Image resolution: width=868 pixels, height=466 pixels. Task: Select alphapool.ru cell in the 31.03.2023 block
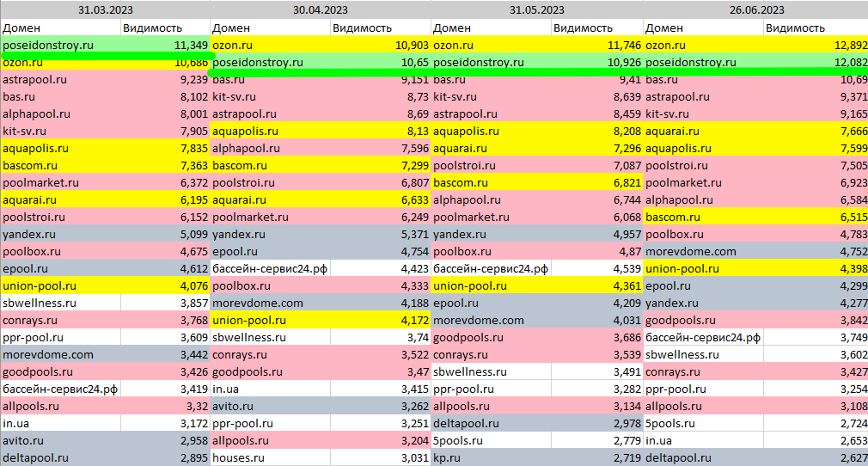[60, 113]
